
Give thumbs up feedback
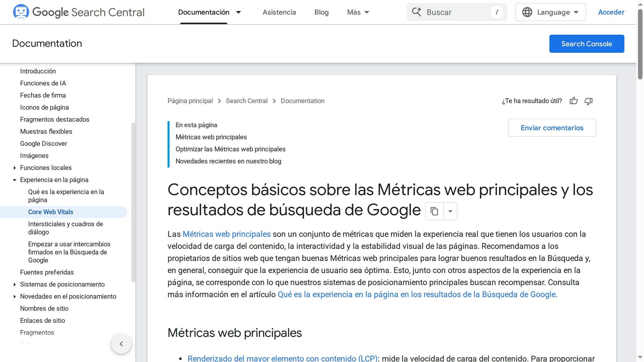coord(574,101)
